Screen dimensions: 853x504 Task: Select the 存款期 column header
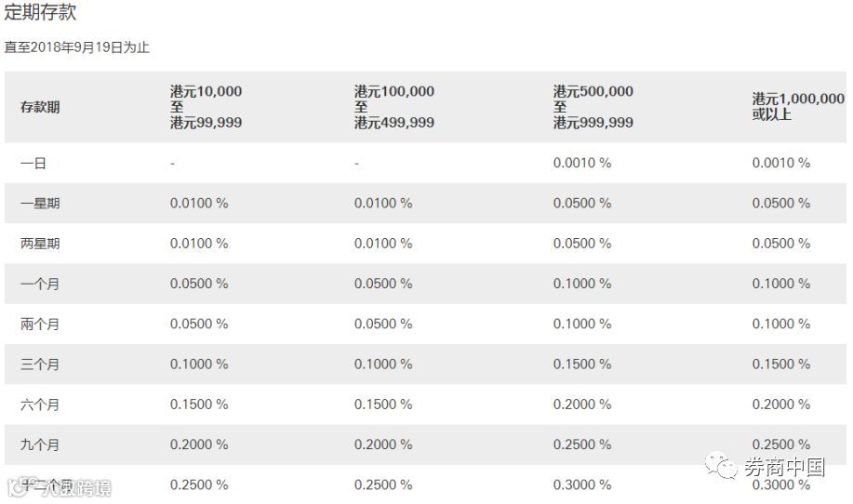[40, 107]
